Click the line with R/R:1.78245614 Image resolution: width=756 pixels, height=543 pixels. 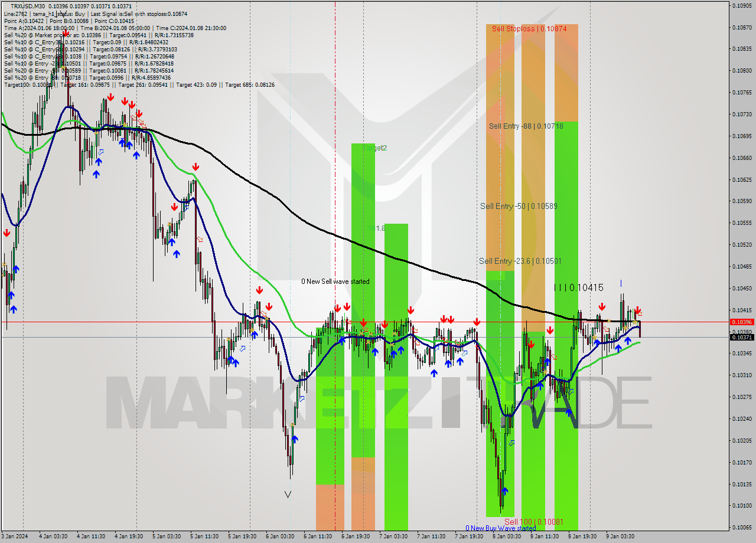(89, 70)
